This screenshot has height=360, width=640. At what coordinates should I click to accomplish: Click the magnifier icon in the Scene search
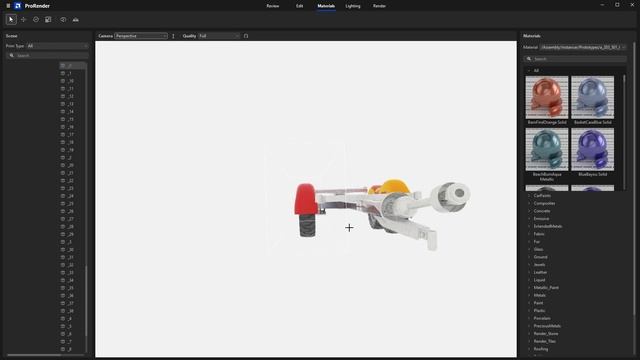coord(11,56)
